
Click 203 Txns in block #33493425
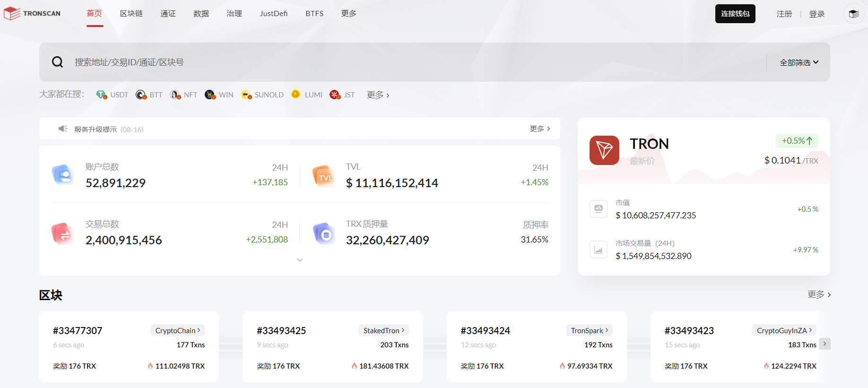coord(395,345)
